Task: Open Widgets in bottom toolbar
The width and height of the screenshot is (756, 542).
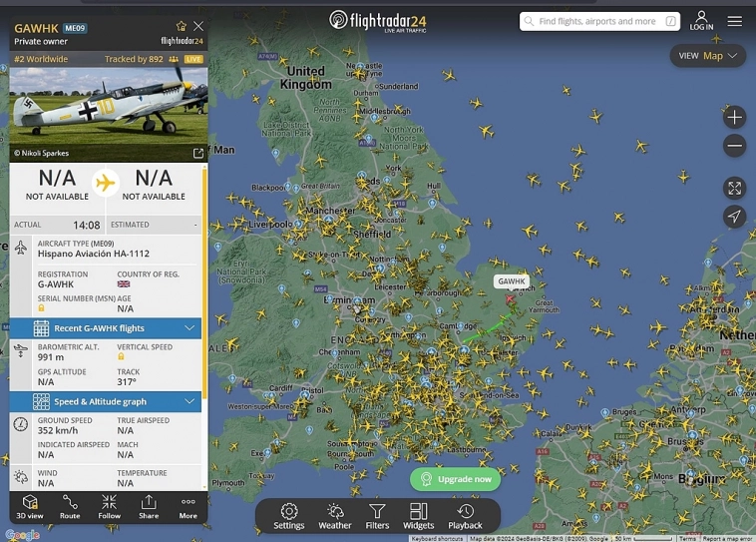Action: point(418,516)
